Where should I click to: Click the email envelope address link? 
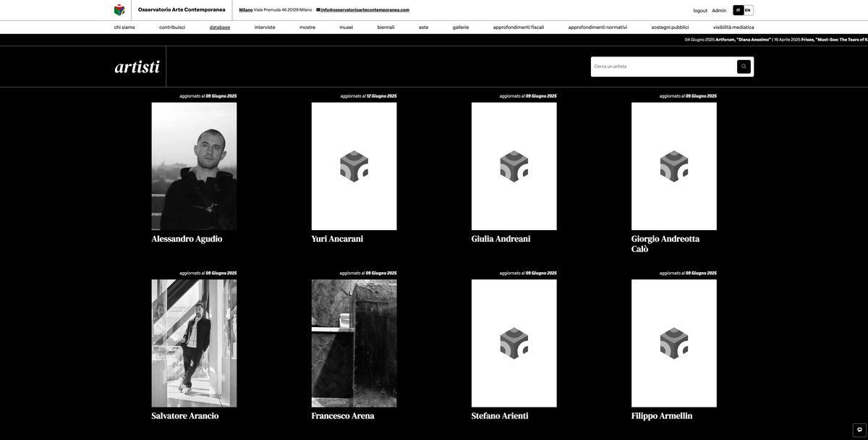363,10
